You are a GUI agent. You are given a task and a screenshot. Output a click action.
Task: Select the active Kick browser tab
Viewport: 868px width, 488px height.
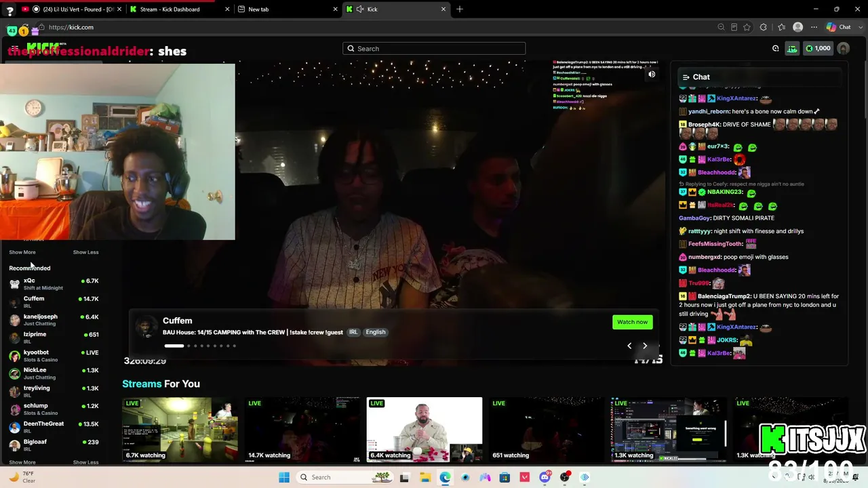[396, 9]
